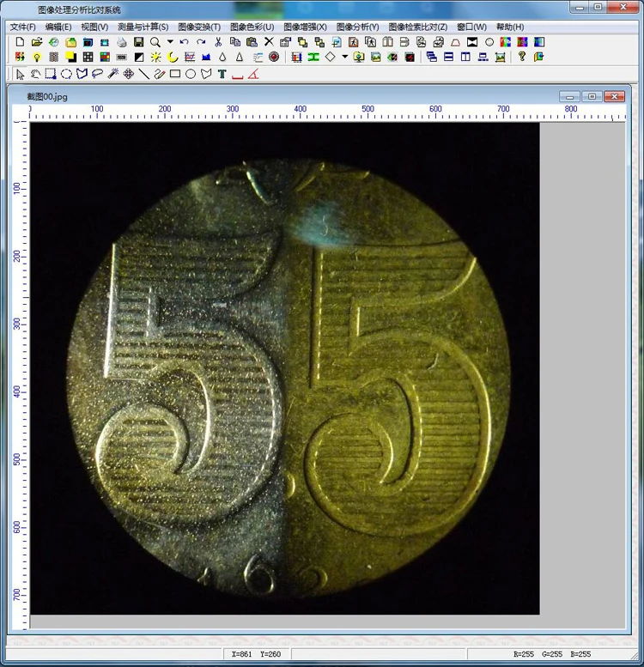Screen dimensions: 644x667
Task: Open the 图象色彩(U) menu
Action: click(252, 27)
